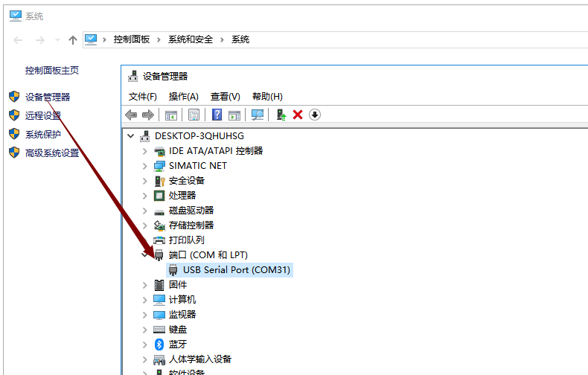Select USB Serial Port (COM31) device

click(x=236, y=270)
